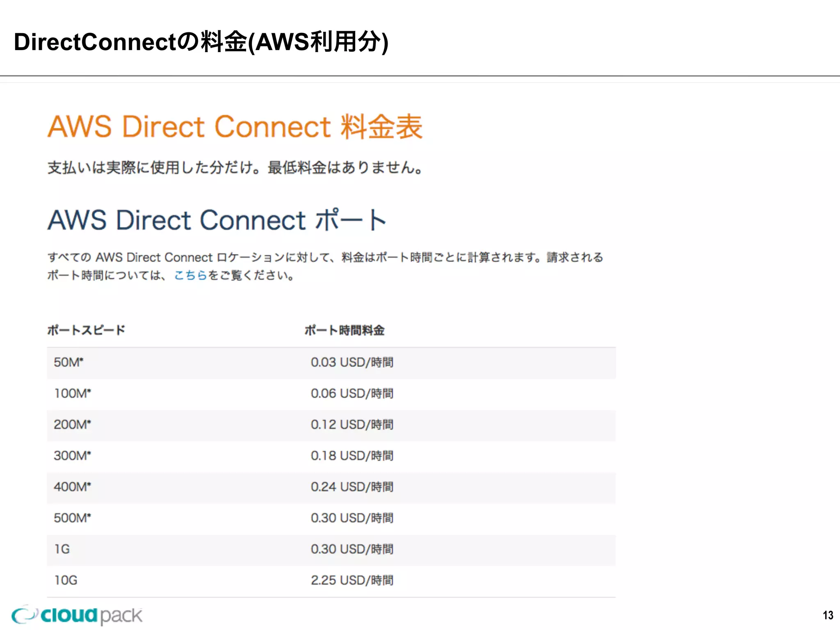Image resolution: width=840 pixels, height=630 pixels.
Task: Select the 500M* port speed cell
Action: tap(72, 518)
